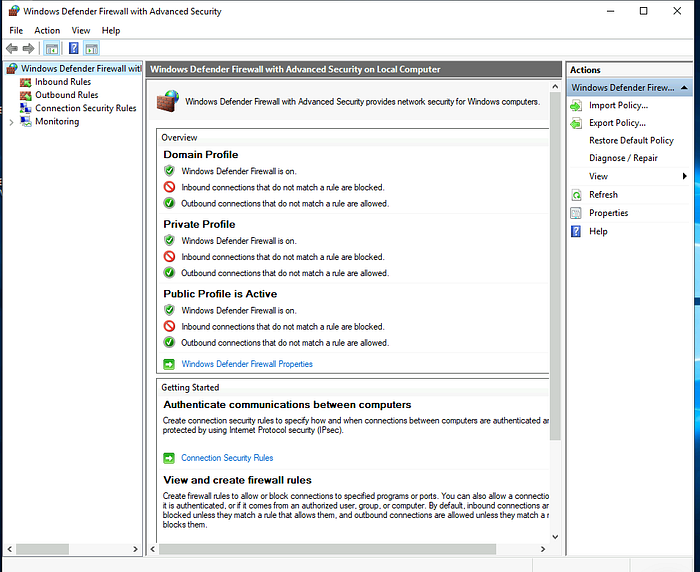Select the Monitoring icon in the tree
Viewport: 700px width, 572px height.
click(26, 121)
